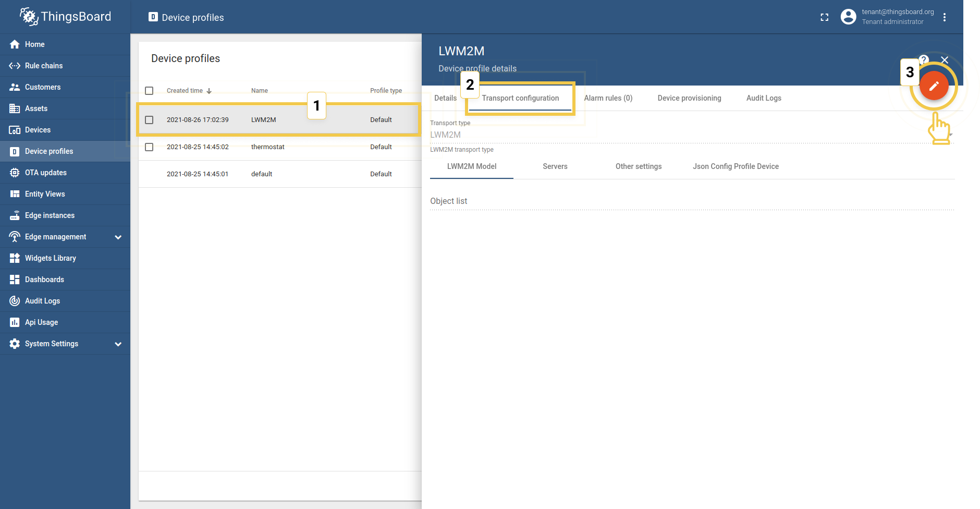The image size is (980, 509).
Task: Navigate to Dashboards in the sidebar
Action: coord(44,280)
